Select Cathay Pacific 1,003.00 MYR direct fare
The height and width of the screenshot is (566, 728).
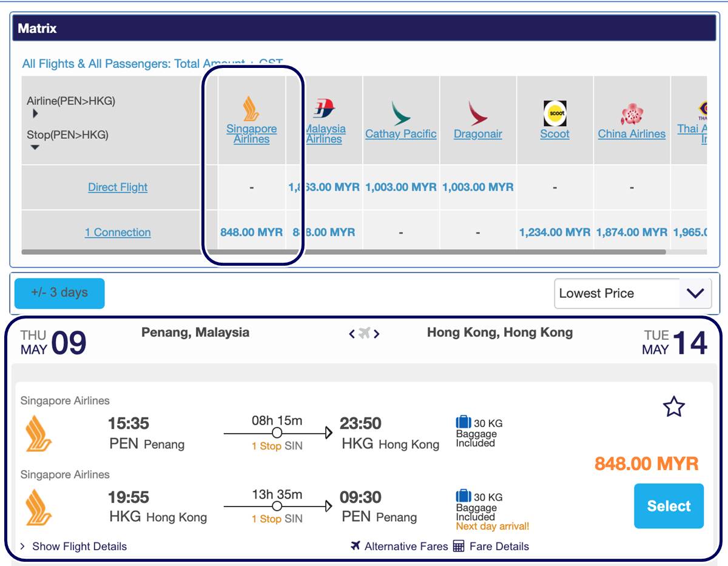point(400,187)
